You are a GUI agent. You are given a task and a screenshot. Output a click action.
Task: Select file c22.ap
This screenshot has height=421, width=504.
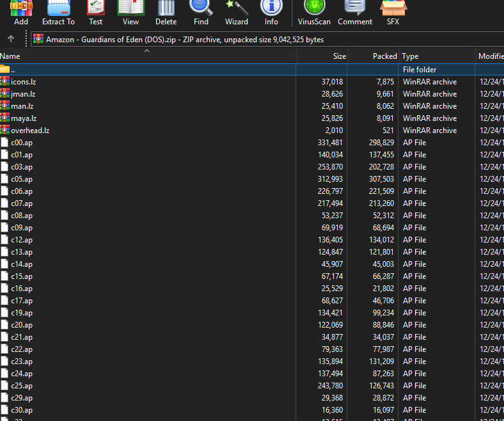(22, 349)
